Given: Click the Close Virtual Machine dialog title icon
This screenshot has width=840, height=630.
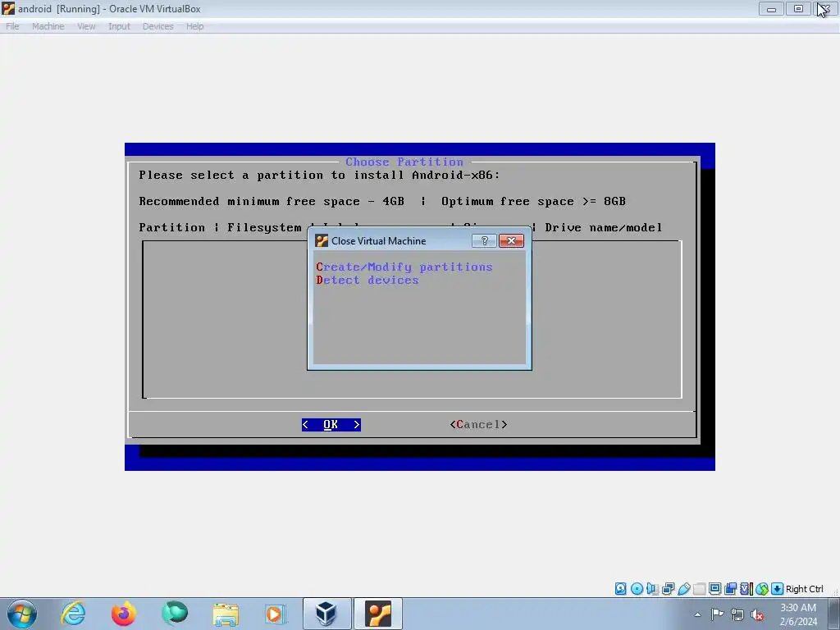Looking at the screenshot, I should click(322, 241).
